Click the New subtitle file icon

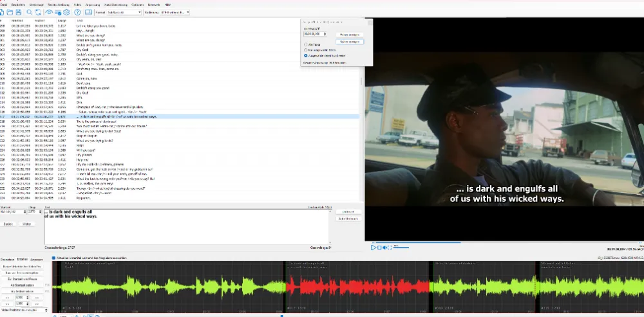tap(2, 12)
